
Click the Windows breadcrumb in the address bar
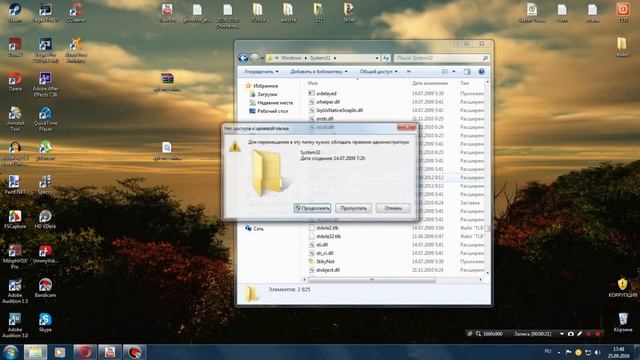tap(291, 58)
